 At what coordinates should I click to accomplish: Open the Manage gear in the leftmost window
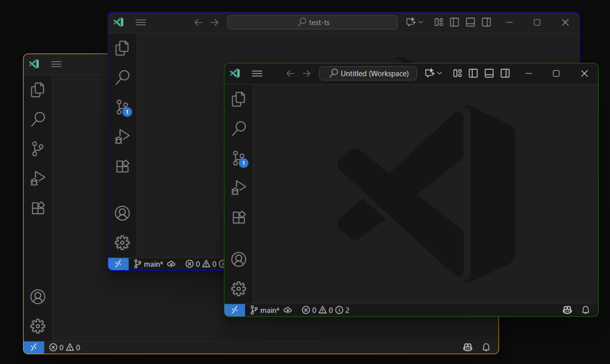(x=38, y=326)
